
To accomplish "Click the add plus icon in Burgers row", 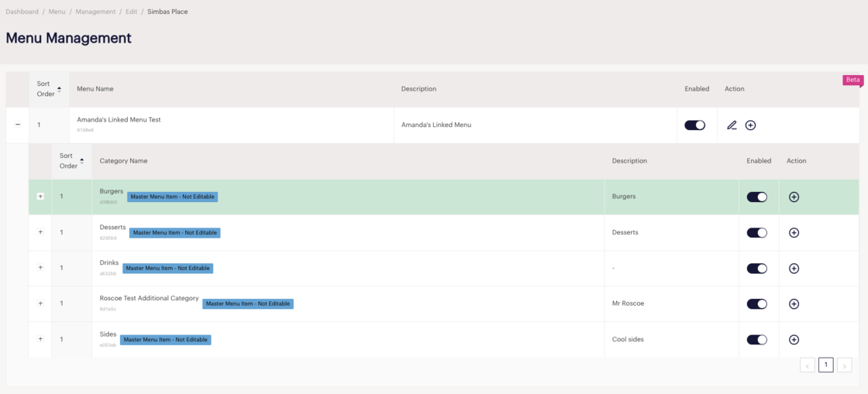I will pos(794,197).
